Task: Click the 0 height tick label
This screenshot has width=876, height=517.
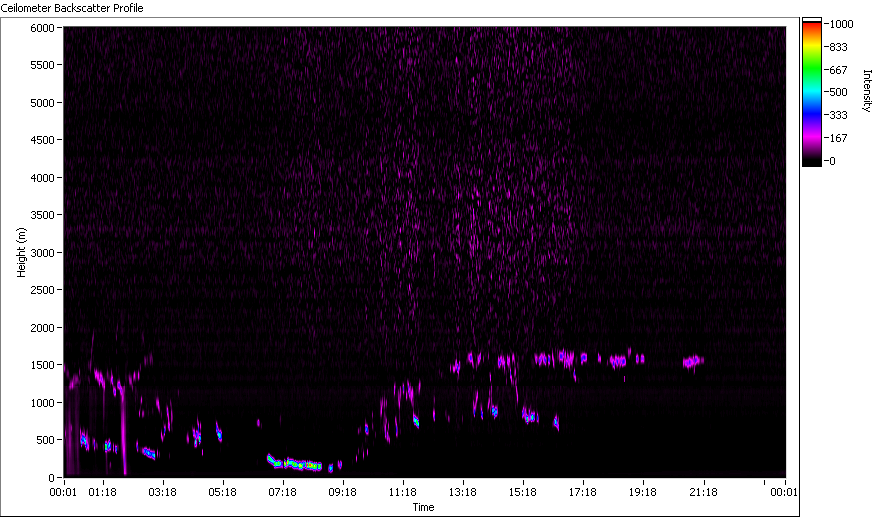Action: click(x=52, y=477)
